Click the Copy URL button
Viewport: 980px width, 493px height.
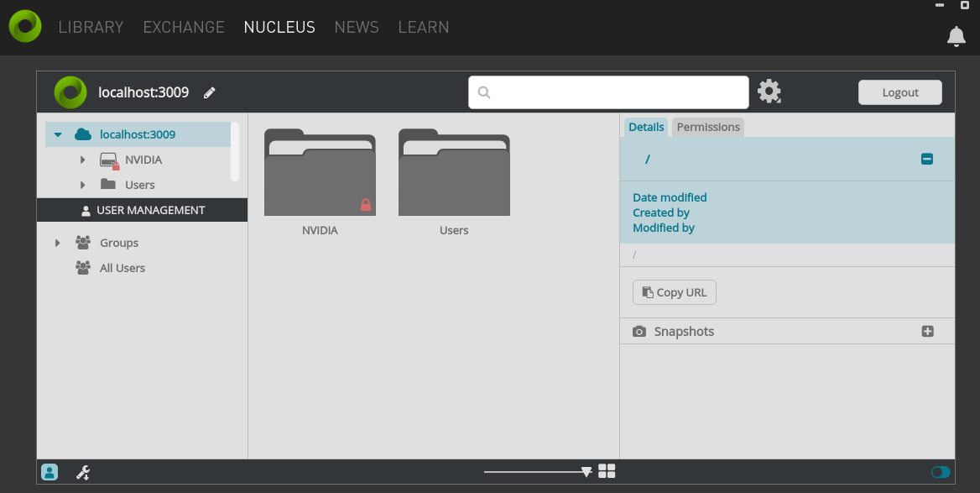coord(675,292)
